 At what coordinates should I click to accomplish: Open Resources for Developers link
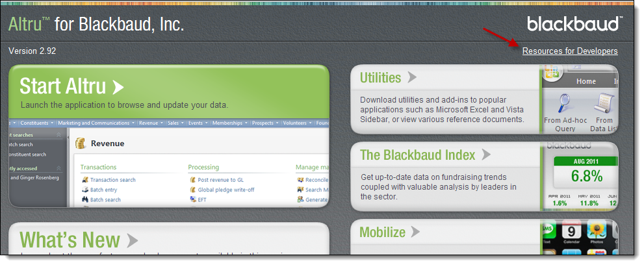click(x=569, y=51)
